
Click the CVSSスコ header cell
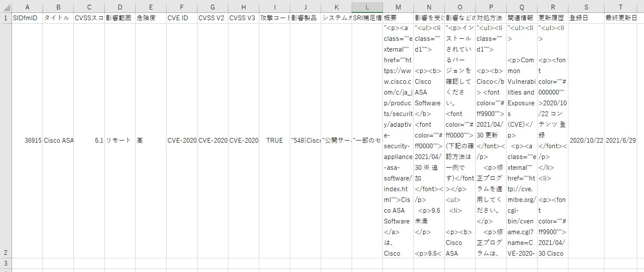pos(89,18)
